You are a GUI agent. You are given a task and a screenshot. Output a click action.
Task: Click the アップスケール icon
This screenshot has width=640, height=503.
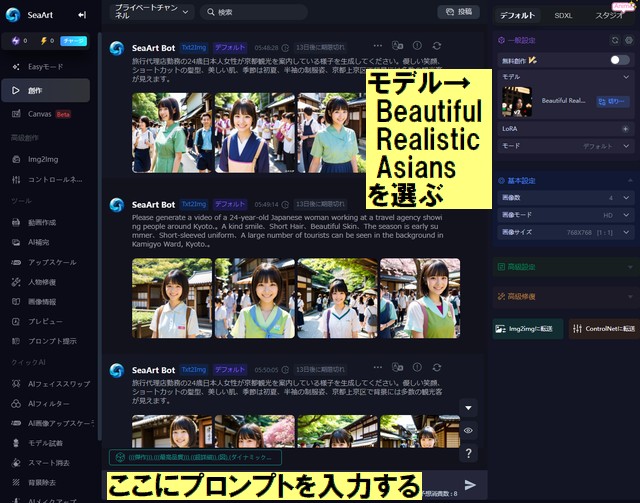[16, 262]
